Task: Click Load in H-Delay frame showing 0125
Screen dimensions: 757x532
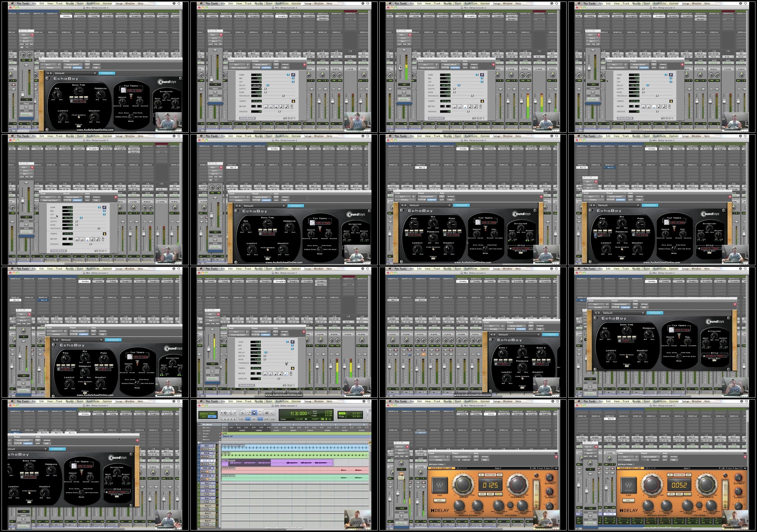Action: 541,468
